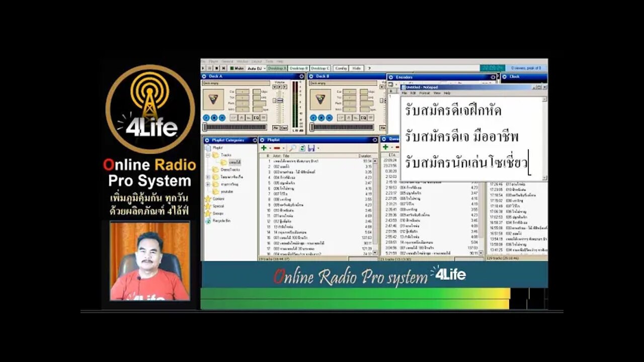Click Deck B blue next button

point(330,118)
